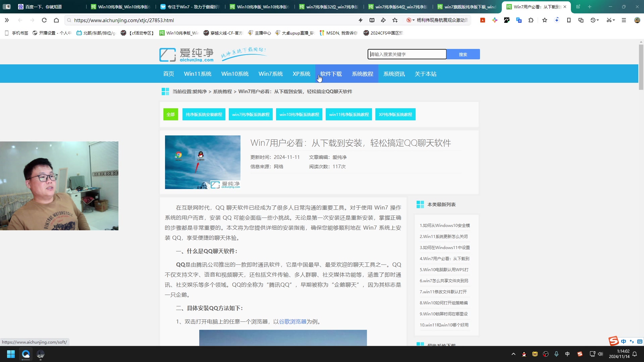Show hidden tray icons with the chevron

[x=514, y=354]
